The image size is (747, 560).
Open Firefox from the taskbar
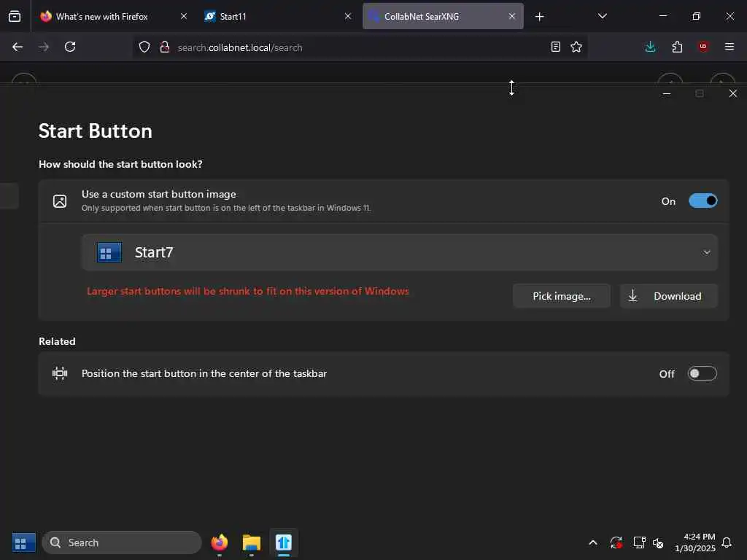pyautogui.click(x=219, y=542)
